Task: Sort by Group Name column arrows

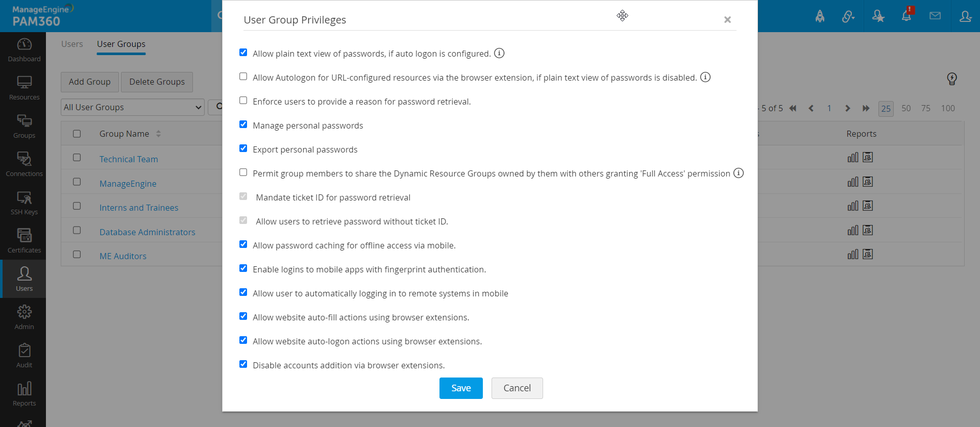Action: click(158, 134)
